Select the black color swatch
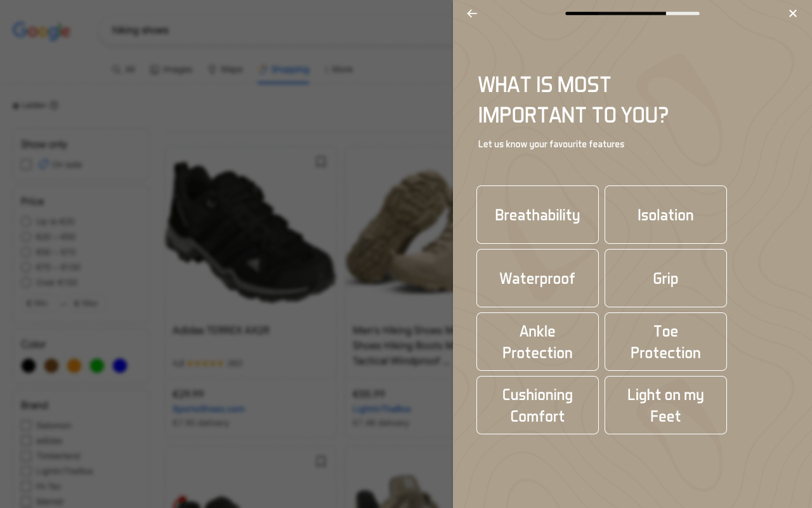 29,366
